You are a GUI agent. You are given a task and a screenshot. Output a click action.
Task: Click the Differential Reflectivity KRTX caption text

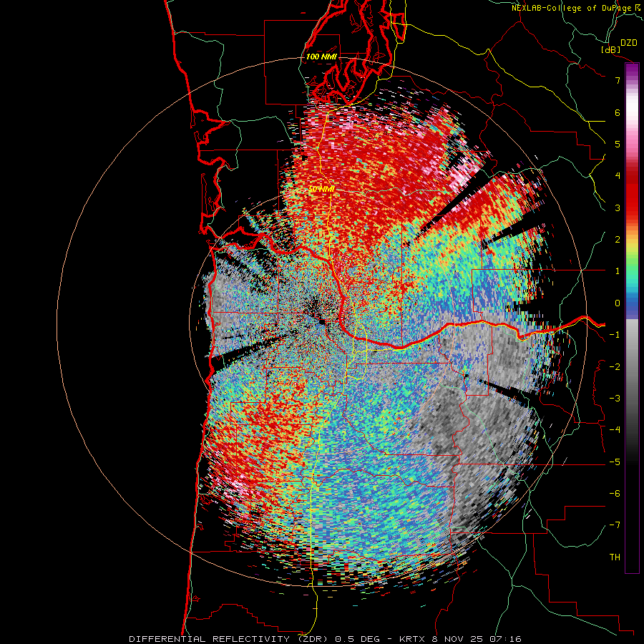pos(326,639)
